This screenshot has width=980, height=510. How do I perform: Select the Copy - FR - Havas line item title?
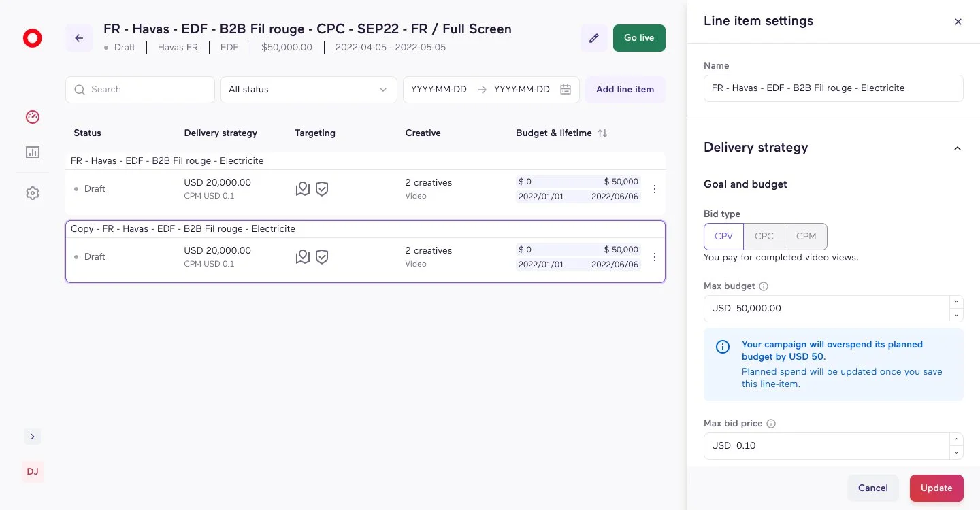click(183, 228)
